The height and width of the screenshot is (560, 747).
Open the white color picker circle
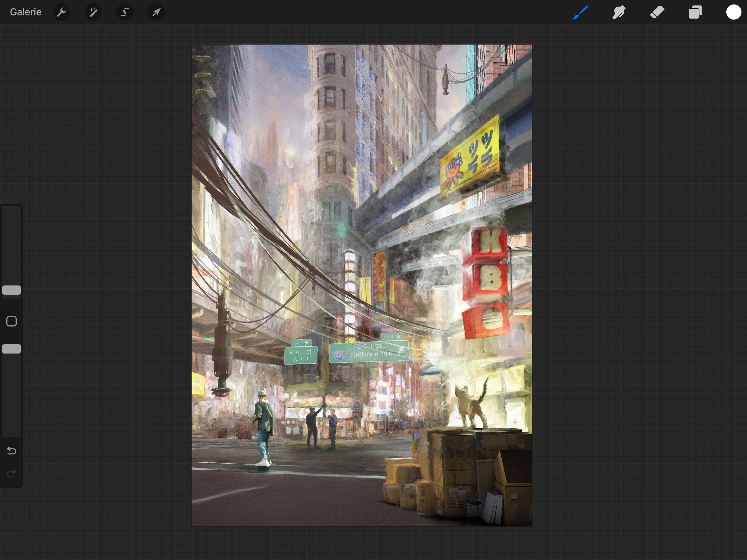pos(734,12)
